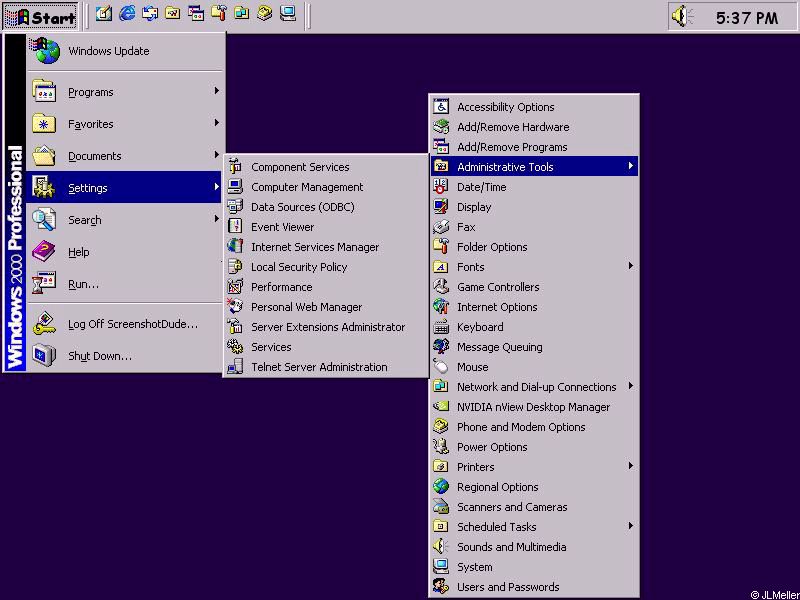800x600 pixels.
Task: Click the Scheduled Tasks folder icon
Action: point(441,527)
